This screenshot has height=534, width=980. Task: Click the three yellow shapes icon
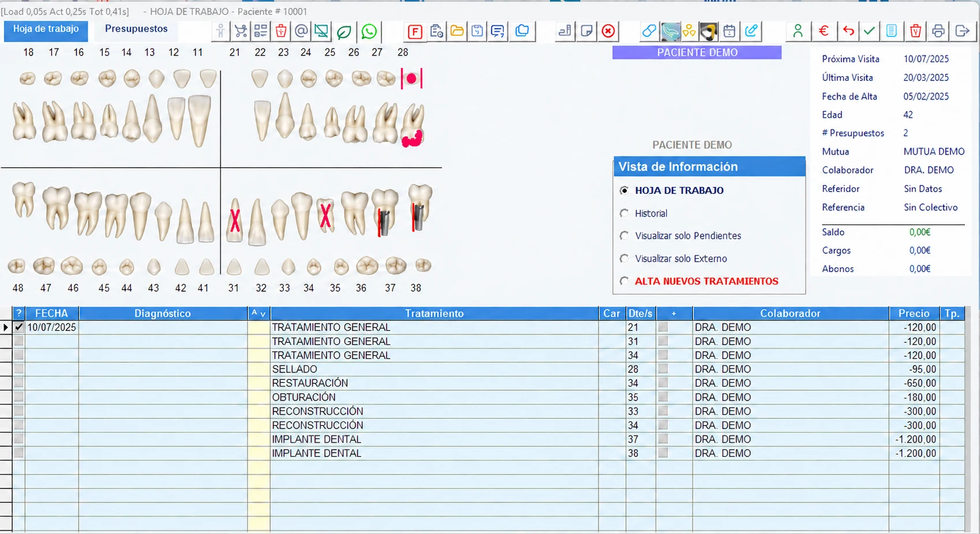(689, 31)
